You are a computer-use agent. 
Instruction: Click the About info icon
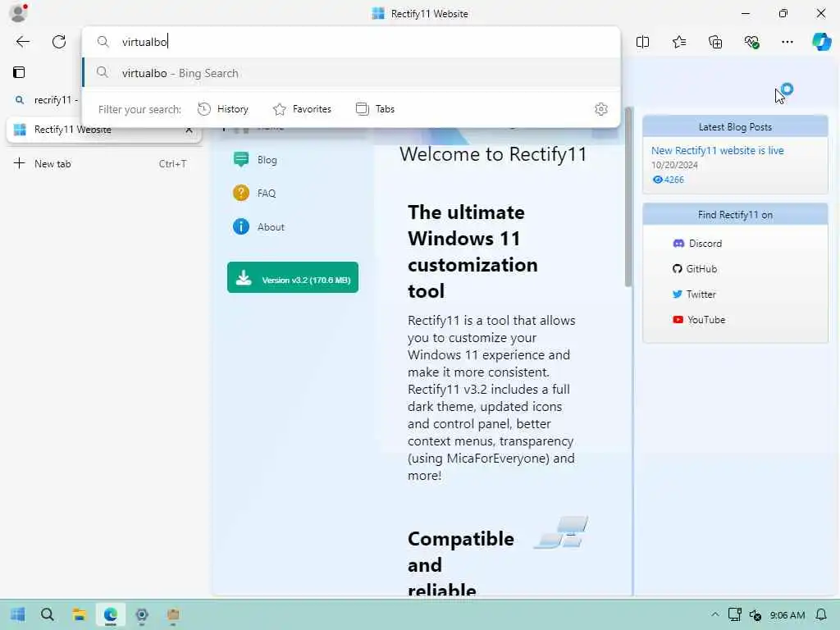click(241, 226)
